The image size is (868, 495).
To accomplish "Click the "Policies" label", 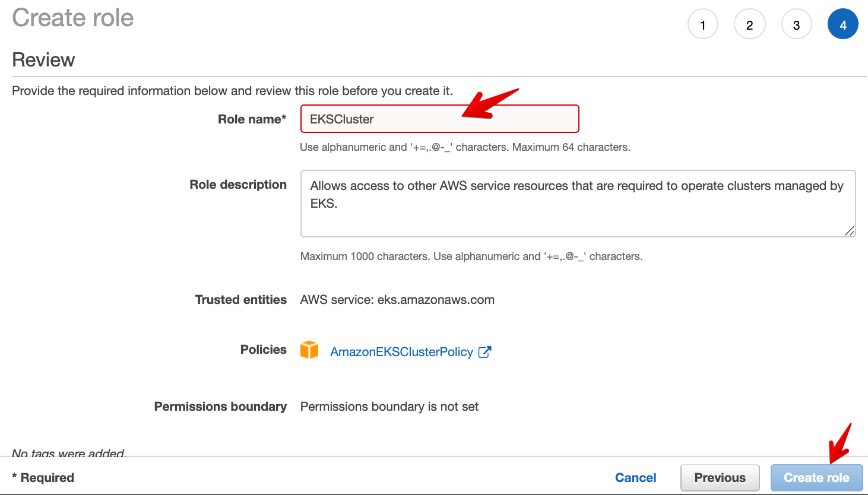I will pyautogui.click(x=263, y=350).
